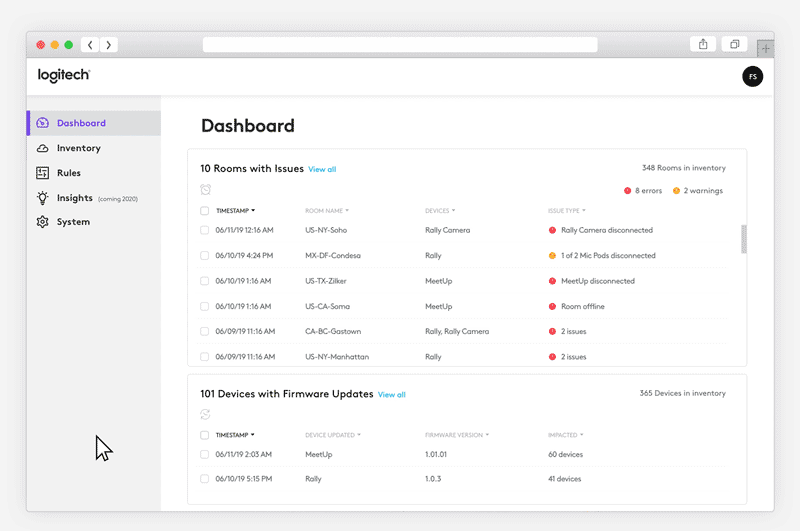800x531 pixels.
Task: Select all rooms using header checkbox
Action: point(205,211)
